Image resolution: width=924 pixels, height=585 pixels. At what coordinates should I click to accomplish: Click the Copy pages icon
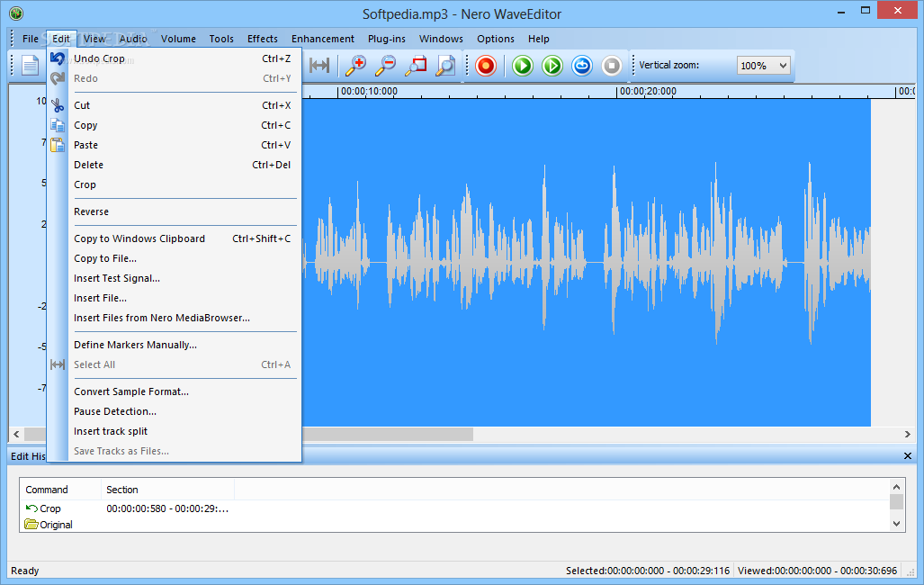point(58,125)
